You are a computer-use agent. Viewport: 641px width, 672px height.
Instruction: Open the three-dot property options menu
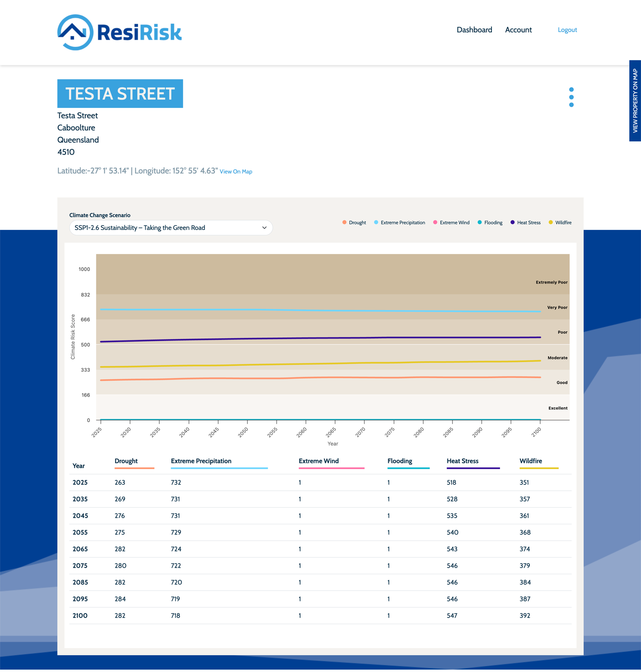coord(571,97)
